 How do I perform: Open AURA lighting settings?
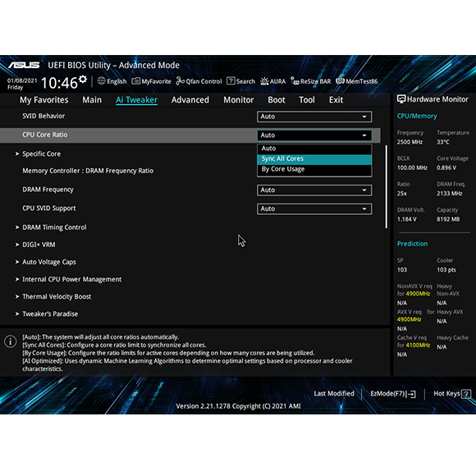point(273,81)
